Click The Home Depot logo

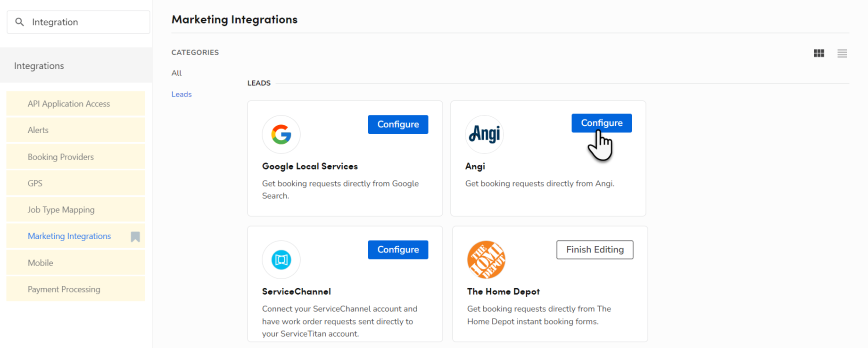(x=486, y=259)
